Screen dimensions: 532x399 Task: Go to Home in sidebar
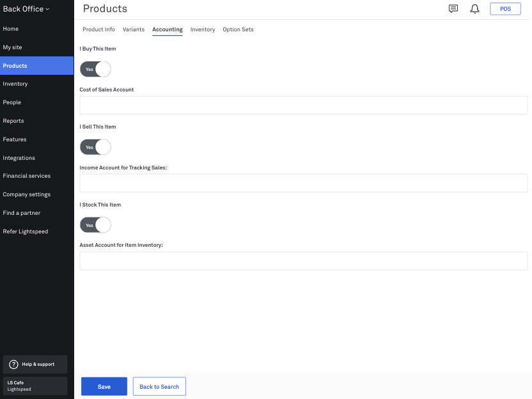pyautogui.click(x=36, y=29)
